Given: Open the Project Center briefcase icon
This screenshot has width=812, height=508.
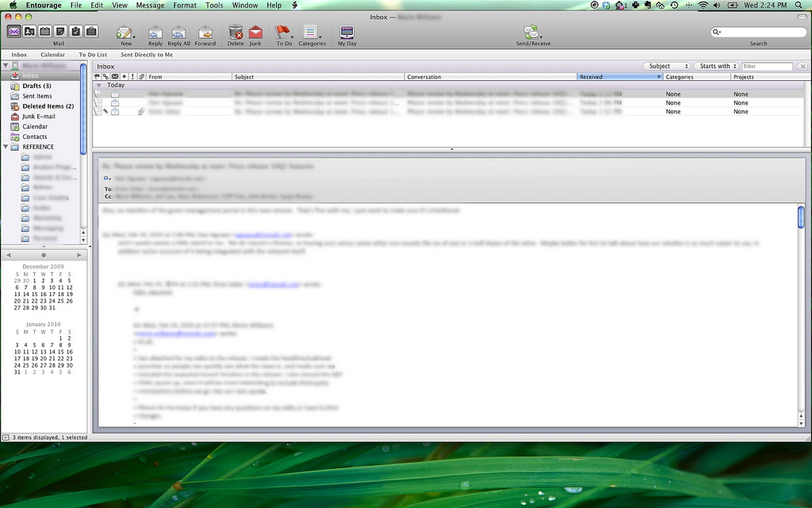Looking at the screenshot, I should [92, 32].
